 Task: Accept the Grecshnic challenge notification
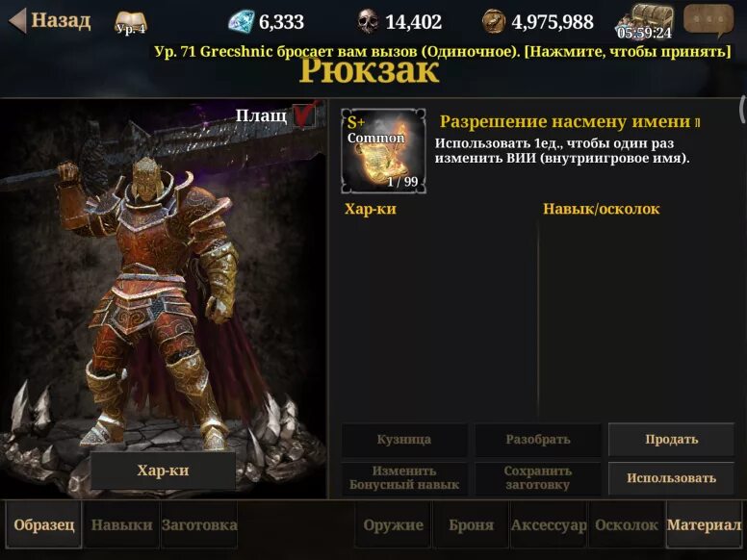[x=442, y=51]
